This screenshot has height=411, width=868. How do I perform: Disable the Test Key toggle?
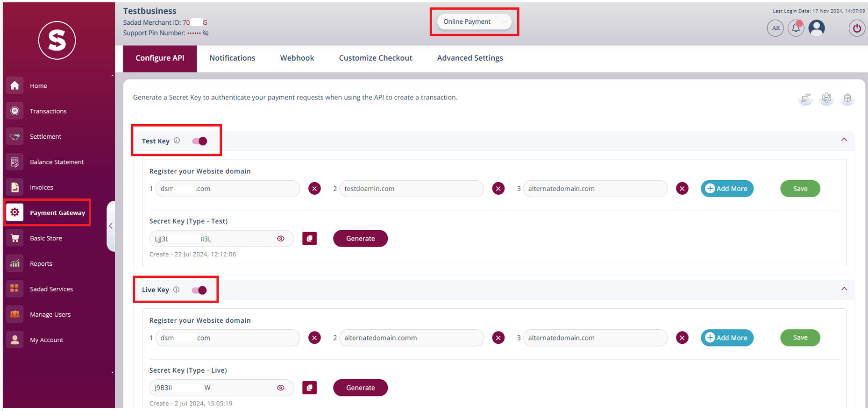pos(200,141)
